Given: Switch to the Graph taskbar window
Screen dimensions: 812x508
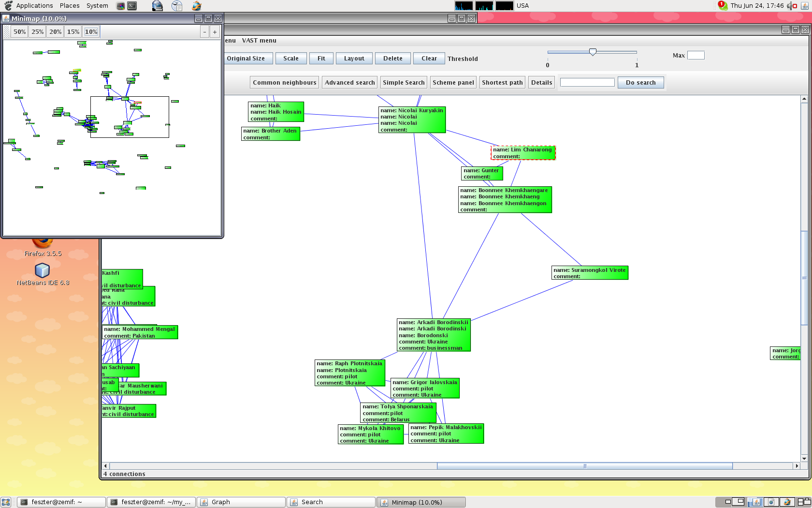Looking at the screenshot, I should (241, 502).
